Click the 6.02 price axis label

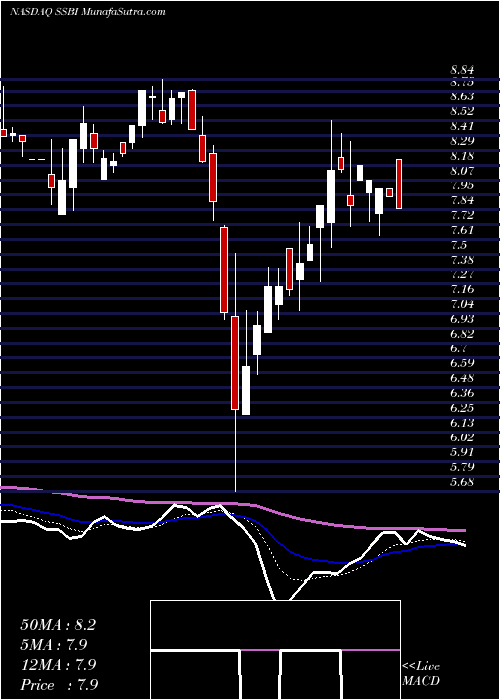click(462, 438)
